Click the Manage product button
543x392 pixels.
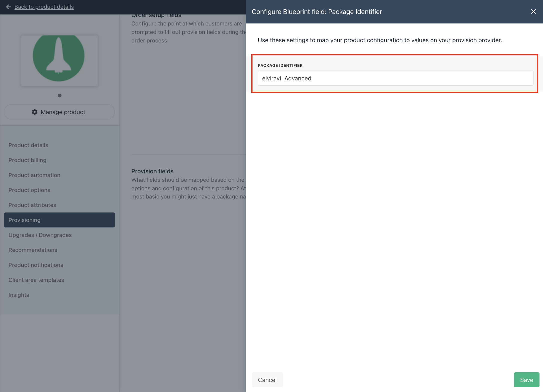coord(59,112)
